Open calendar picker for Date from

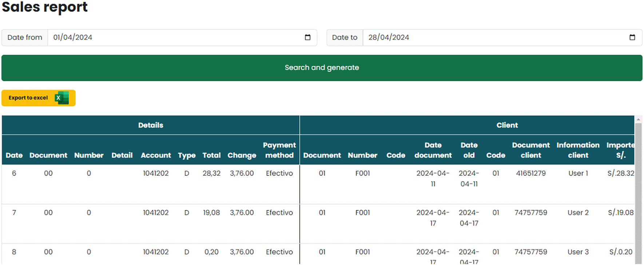(x=307, y=37)
